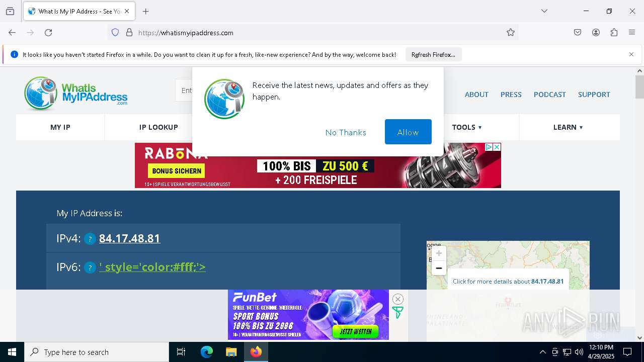Go back one page
The height and width of the screenshot is (362, 644).
coord(12,33)
